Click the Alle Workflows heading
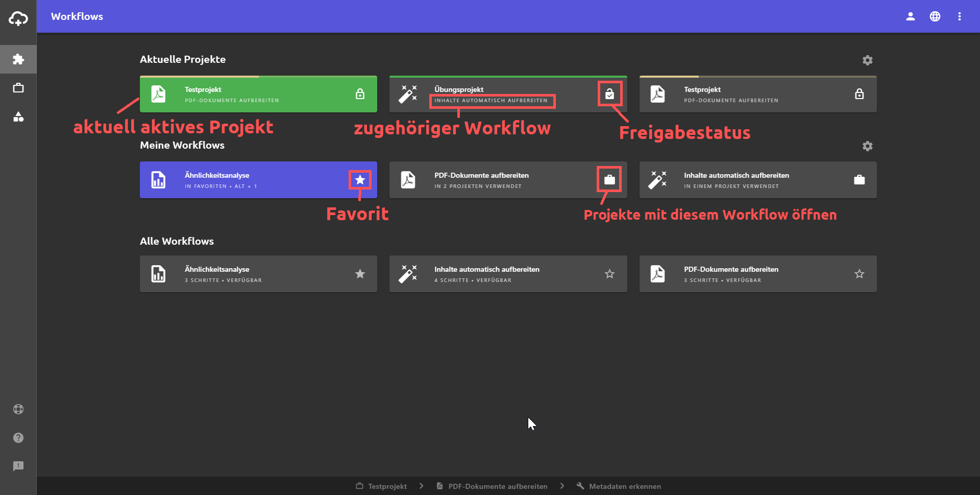Screen dimensions: 980x495 click(x=177, y=241)
